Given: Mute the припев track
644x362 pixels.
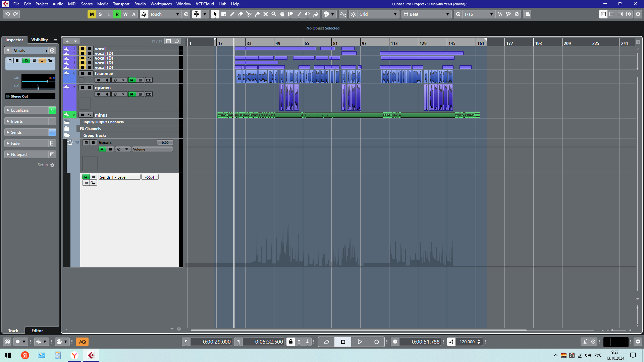Looking at the screenshot, I should pyautogui.click(x=82, y=87).
